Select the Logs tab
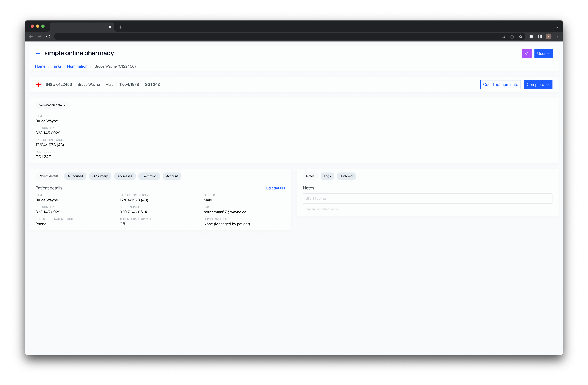Image resolution: width=588 pixels, height=385 pixels. point(327,176)
